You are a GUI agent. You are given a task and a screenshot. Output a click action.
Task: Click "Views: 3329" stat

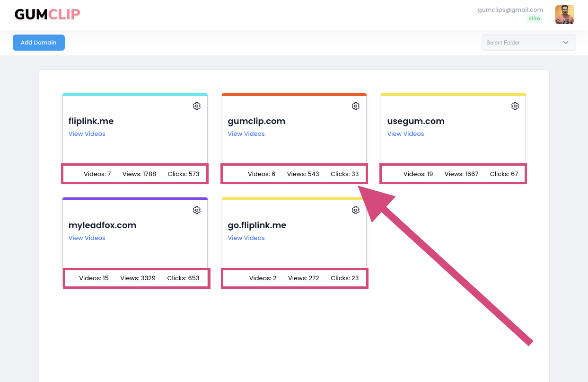coord(138,278)
